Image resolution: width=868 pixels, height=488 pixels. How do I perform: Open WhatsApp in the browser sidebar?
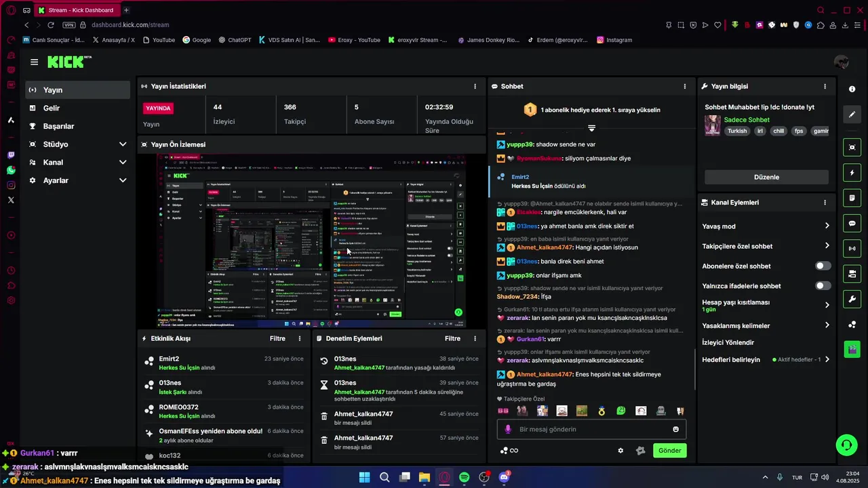click(x=11, y=170)
